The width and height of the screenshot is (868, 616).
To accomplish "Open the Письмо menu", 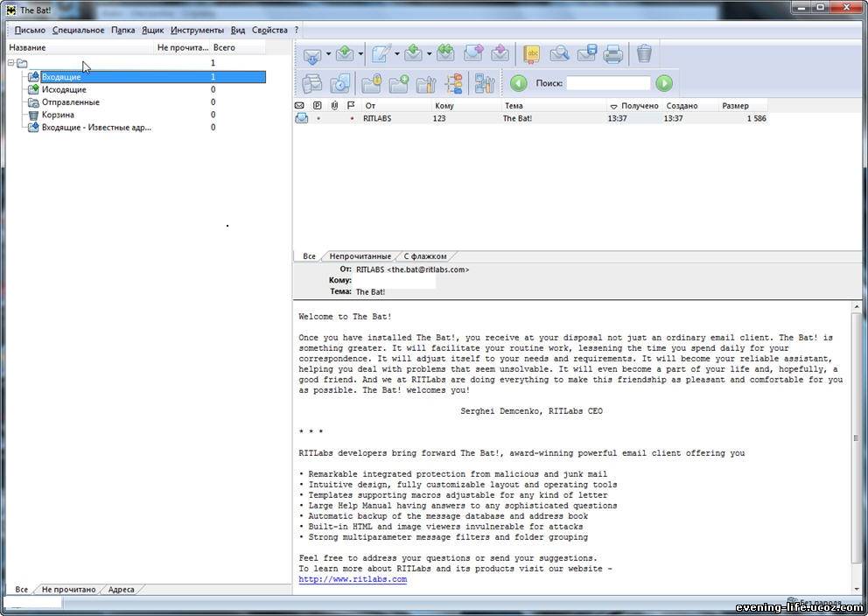I will pos(30,30).
